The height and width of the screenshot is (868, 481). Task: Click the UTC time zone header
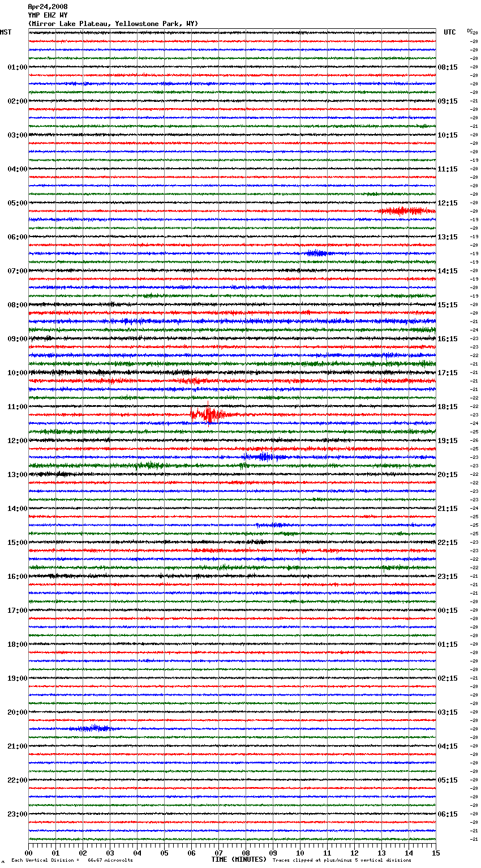pos(450,32)
